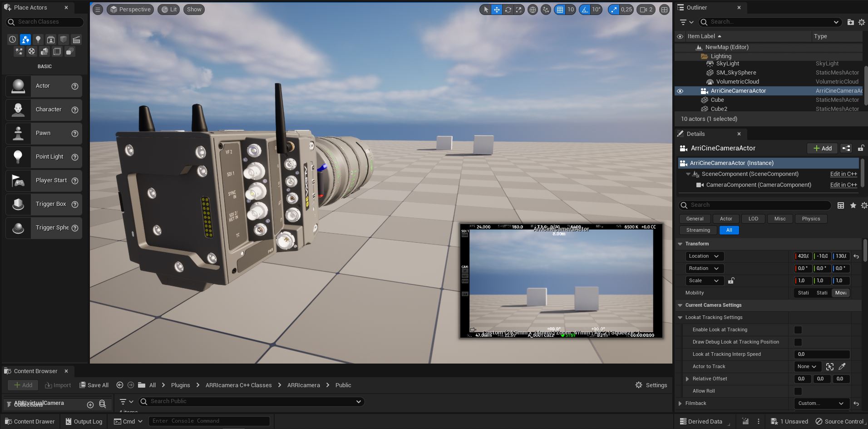Click the Look at Tracking Interp Speed field
The height and width of the screenshot is (429, 868).
pos(822,354)
